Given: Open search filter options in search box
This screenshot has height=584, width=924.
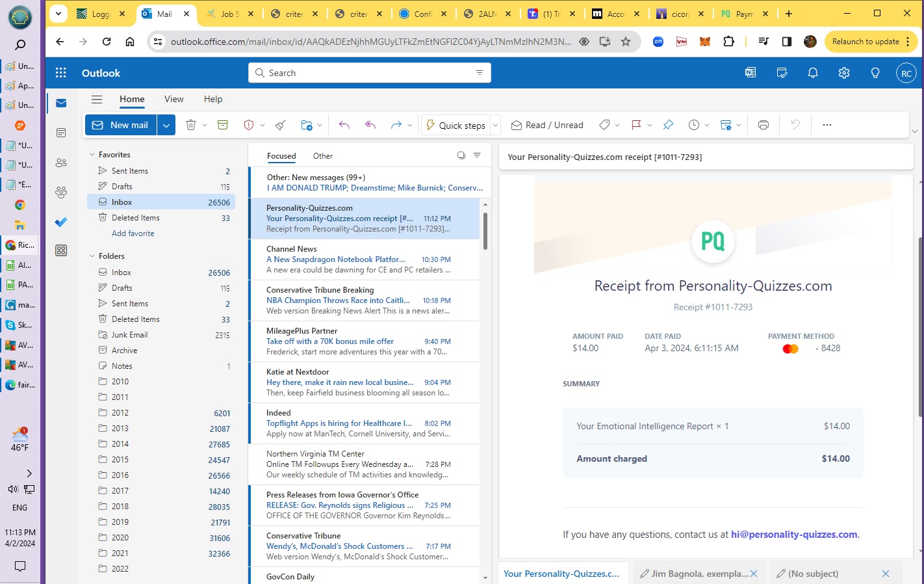Looking at the screenshot, I should coord(480,73).
